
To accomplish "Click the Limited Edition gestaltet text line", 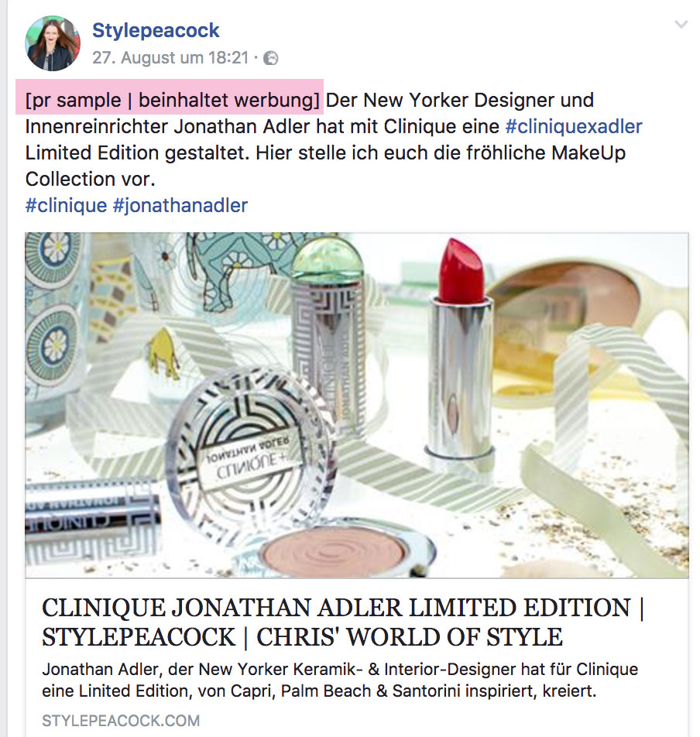I will coord(325,153).
